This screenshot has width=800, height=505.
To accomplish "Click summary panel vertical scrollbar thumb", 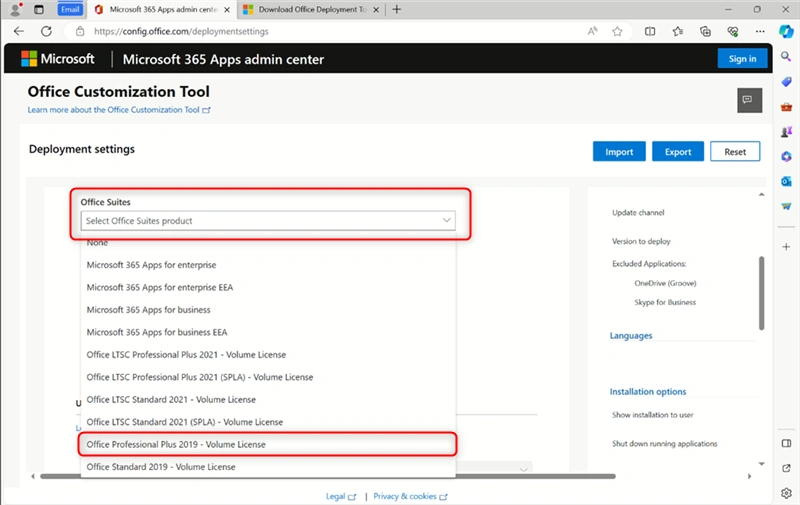I will tap(761, 293).
